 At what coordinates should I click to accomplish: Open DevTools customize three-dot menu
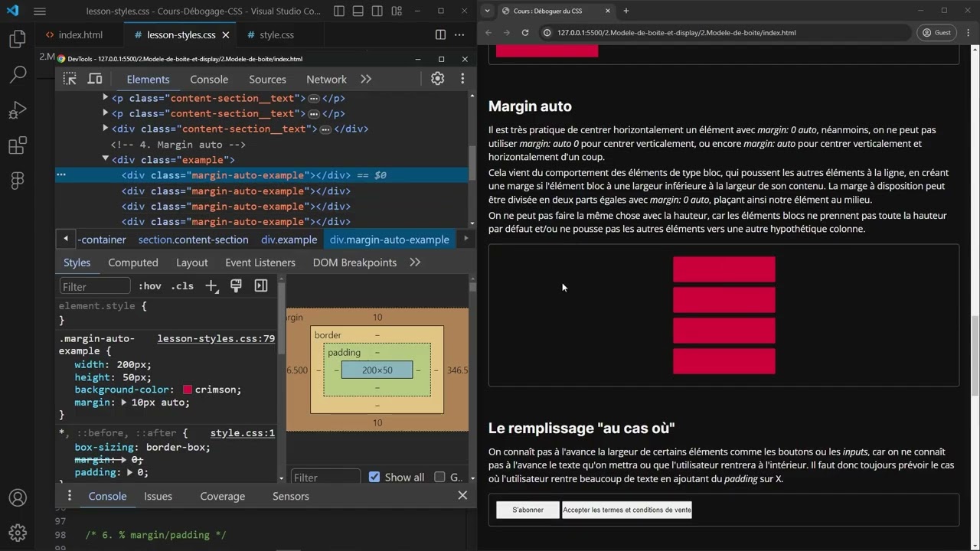click(x=462, y=79)
